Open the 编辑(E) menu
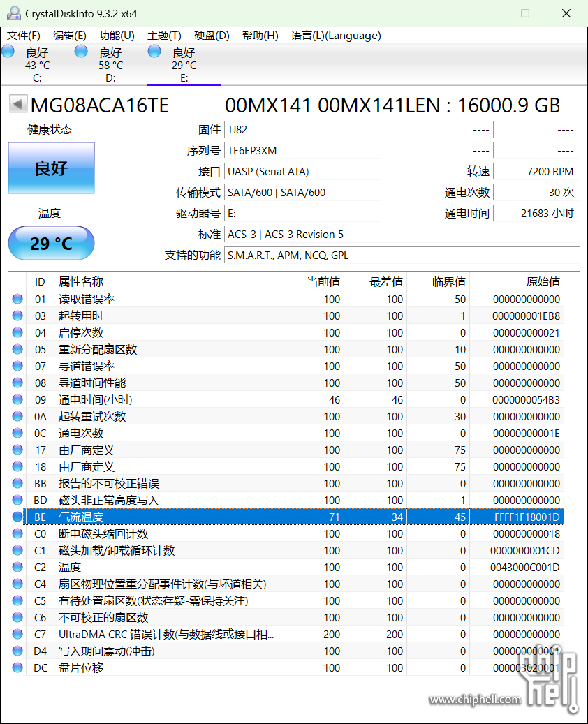 click(70, 36)
